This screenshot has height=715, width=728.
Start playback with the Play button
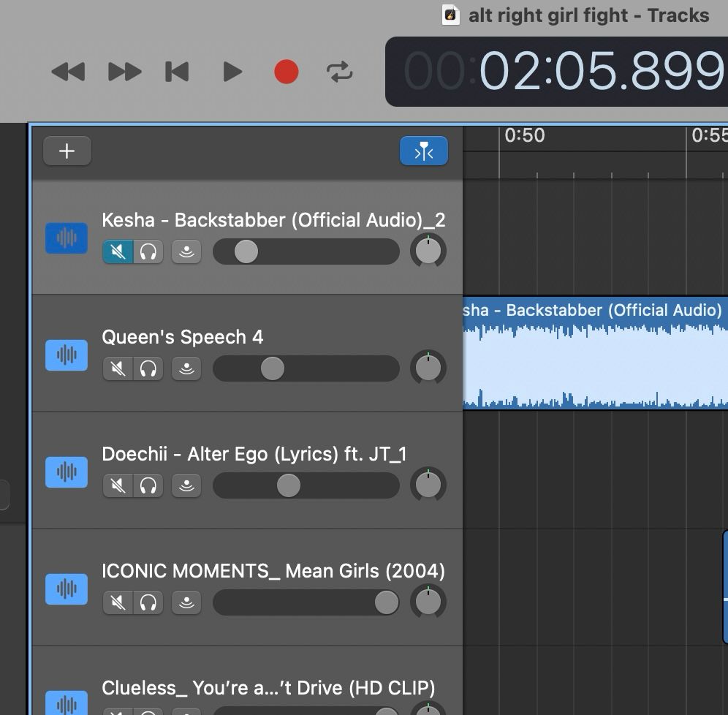point(232,72)
